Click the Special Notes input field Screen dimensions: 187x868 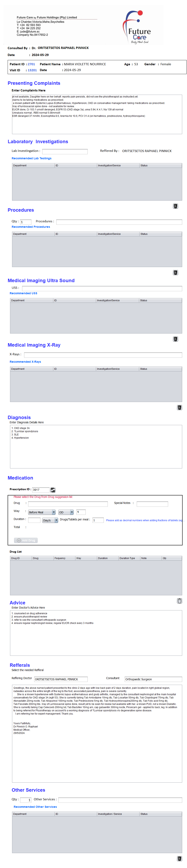pos(152,504)
